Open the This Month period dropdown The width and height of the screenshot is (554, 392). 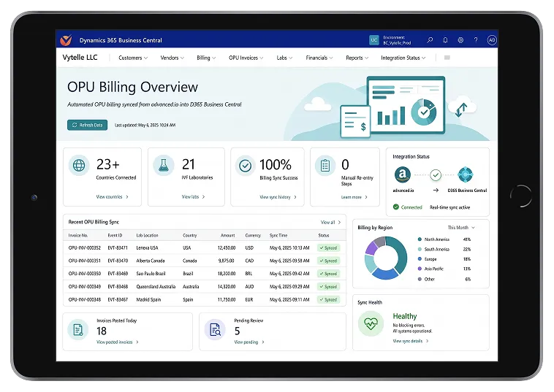coord(461,228)
